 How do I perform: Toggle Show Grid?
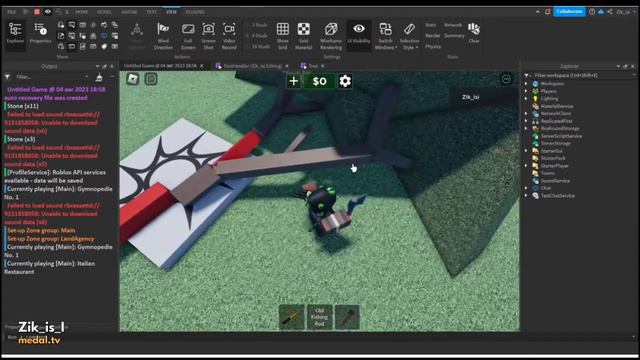(x=282, y=36)
